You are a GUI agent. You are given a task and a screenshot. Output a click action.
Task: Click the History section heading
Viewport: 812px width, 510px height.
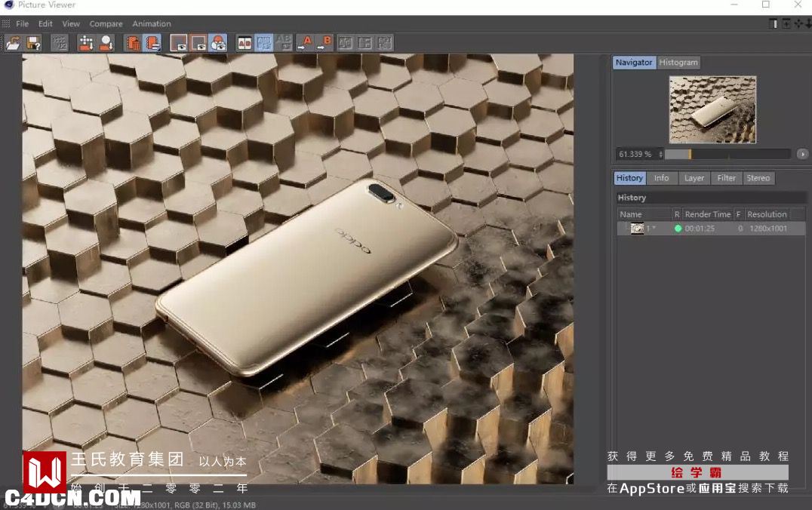632,198
